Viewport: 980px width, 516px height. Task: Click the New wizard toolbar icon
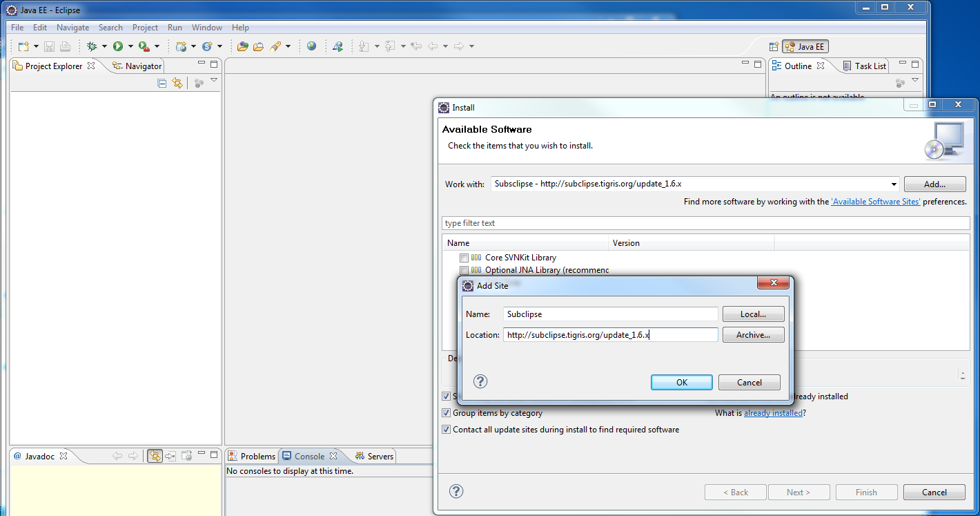[x=23, y=46]
